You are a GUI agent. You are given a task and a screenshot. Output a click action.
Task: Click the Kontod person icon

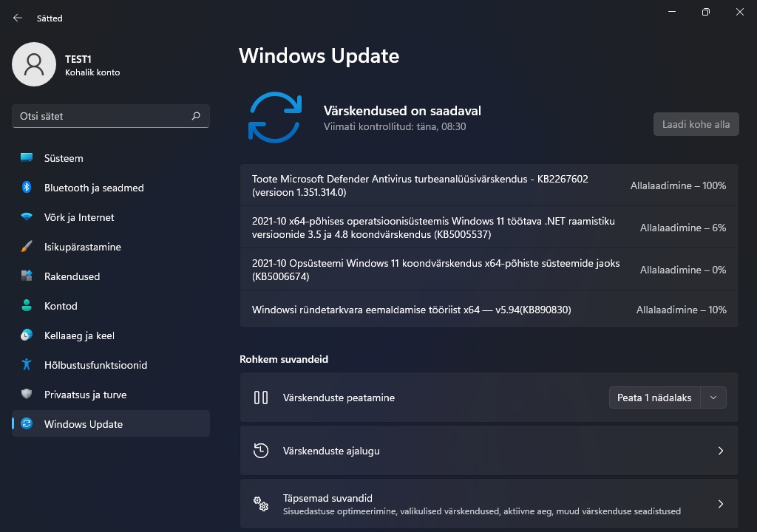[27, 306]
